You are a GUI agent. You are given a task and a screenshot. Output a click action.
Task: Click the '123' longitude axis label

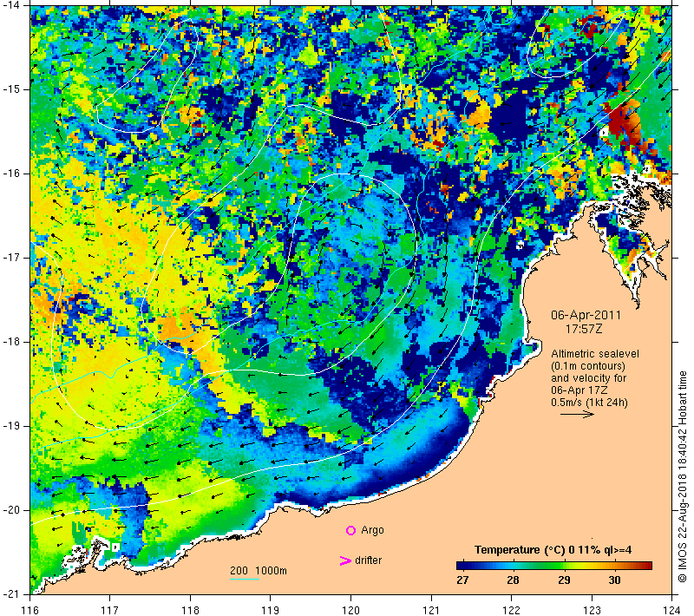[x=592, y=610]
